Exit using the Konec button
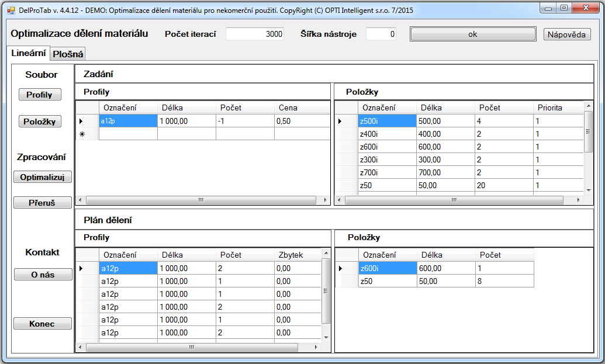This screenshot has height=364, width=605. click(x=42, y=324)
